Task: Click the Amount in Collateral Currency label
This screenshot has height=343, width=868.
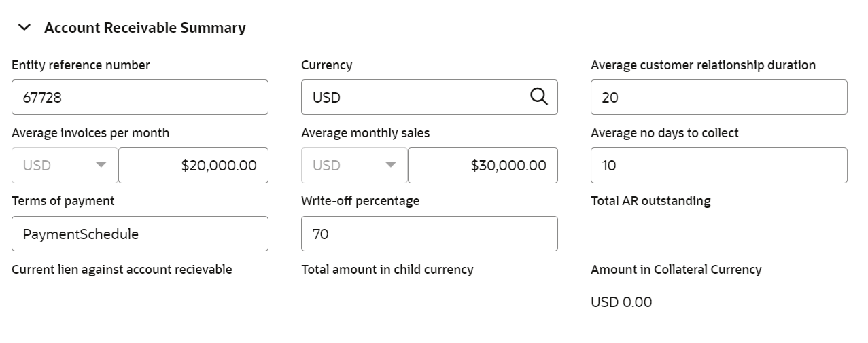Action: (x=676, y=270)
